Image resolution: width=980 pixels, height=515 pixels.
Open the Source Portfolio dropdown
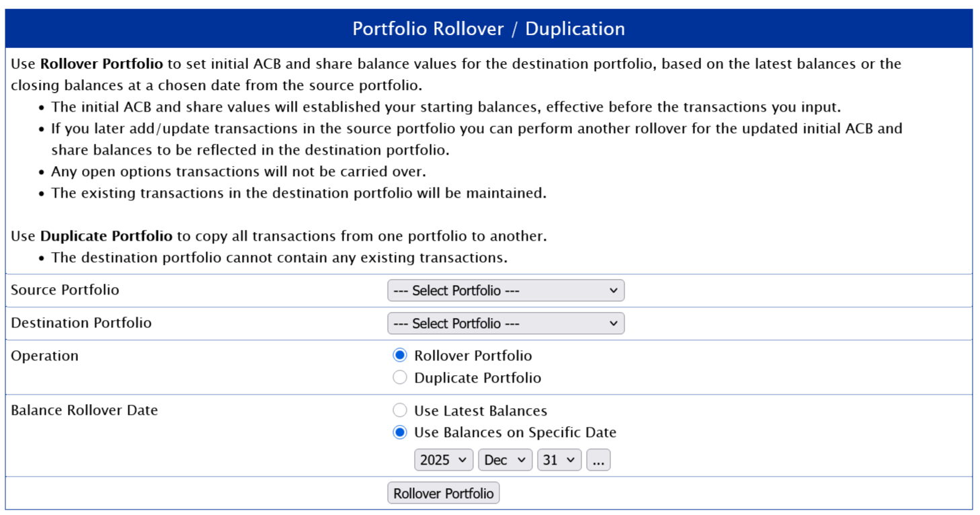tap(505, 290)
